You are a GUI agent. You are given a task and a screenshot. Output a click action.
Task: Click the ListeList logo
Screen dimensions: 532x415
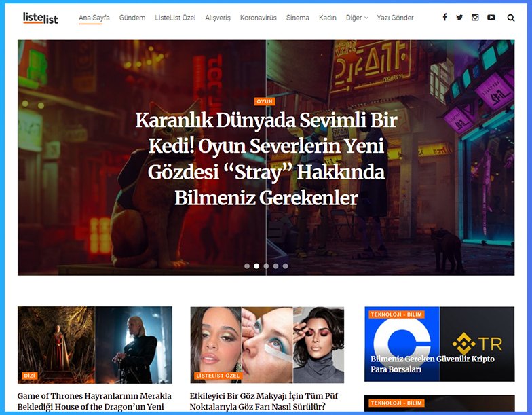[41, 18]
